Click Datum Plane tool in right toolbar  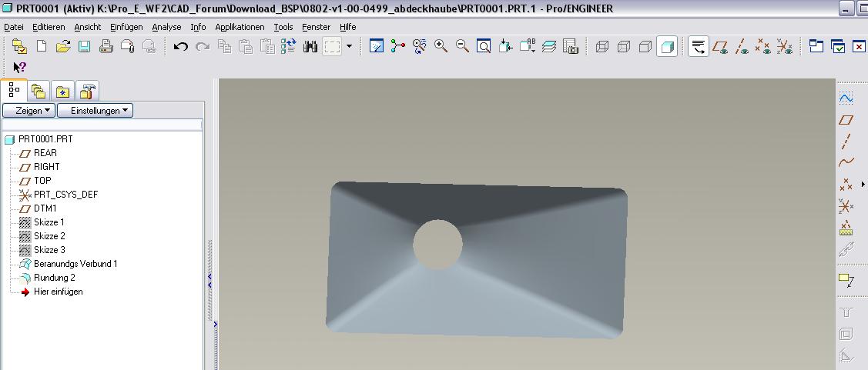click(x=846, y=119)
